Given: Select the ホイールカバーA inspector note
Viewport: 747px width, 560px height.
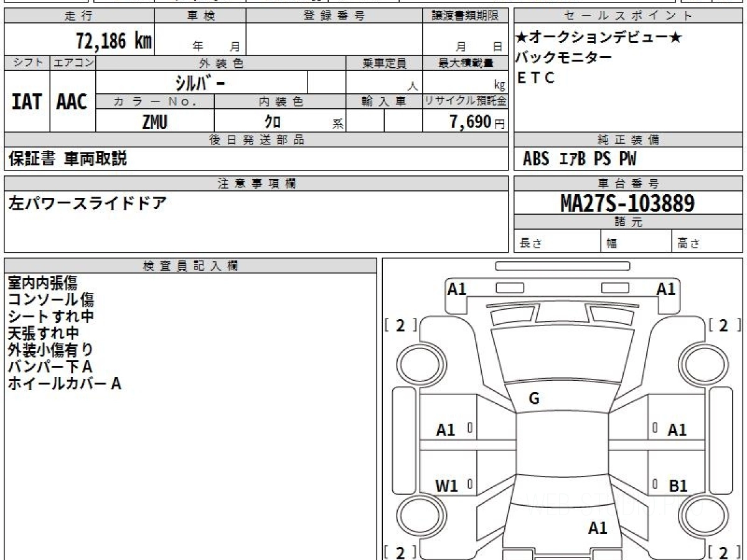Looking at the screenshot, I should click(x=64, y=384).
